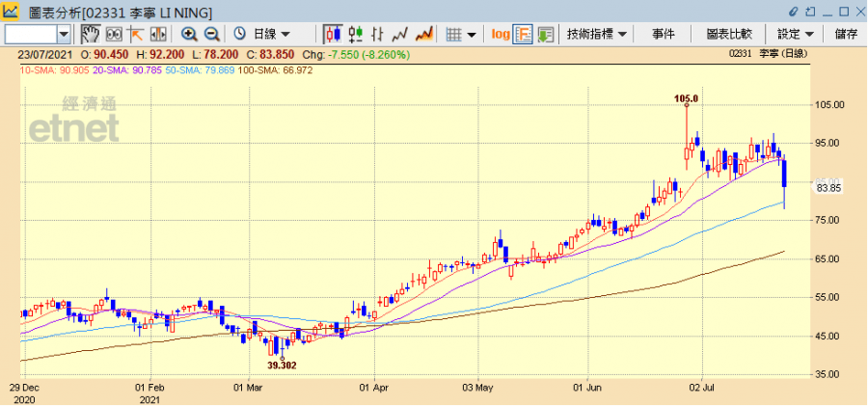The height and width of the screenshot is (406, 868).
Task: Open the 設定 settings menu
Action: [x=796, y=34]
